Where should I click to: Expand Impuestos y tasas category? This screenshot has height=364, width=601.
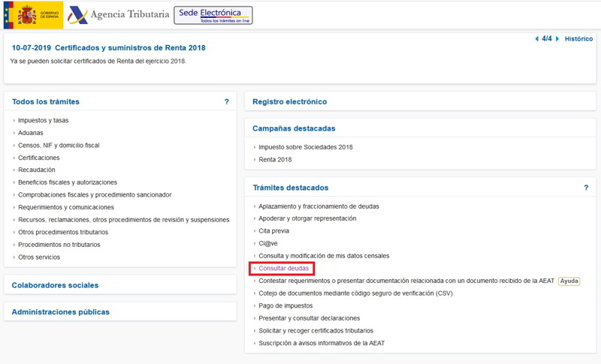43,121
